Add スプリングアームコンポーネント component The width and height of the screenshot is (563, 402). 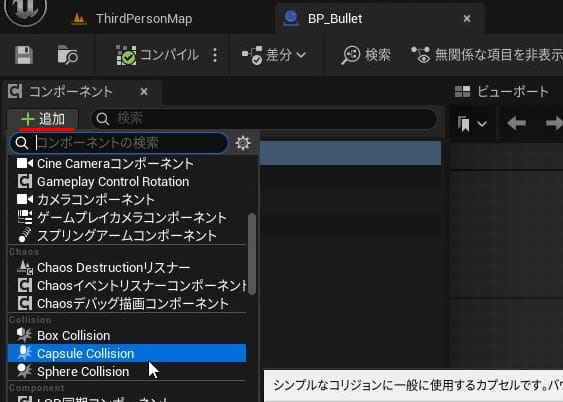[127, 235]
